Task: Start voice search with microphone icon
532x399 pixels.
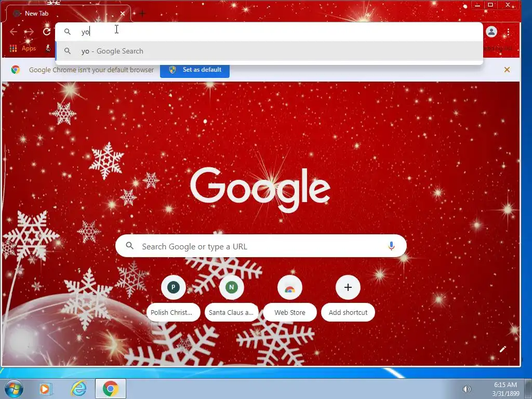Action: click(x=391, y=246)
